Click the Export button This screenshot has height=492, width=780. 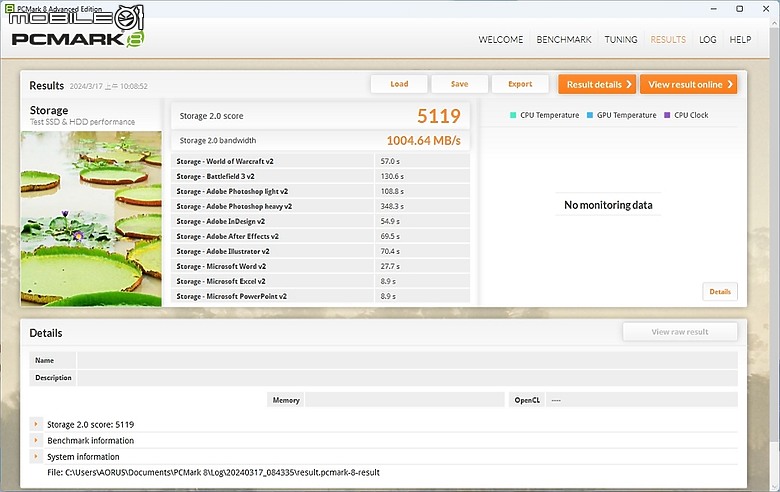(520, 84)
